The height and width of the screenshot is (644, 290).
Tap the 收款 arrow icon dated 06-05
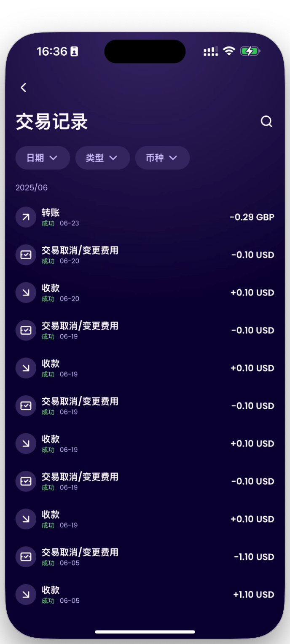pyautogui.click(x=26, y=594)
